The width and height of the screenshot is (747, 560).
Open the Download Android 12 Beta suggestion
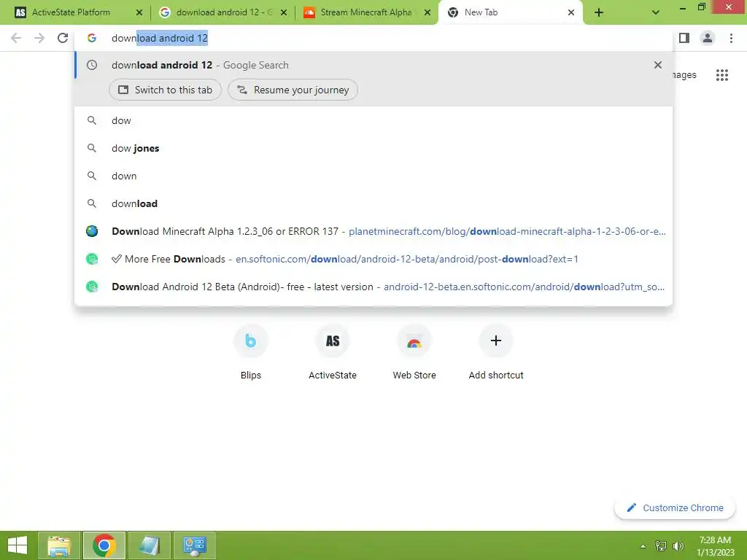point(373,287)
